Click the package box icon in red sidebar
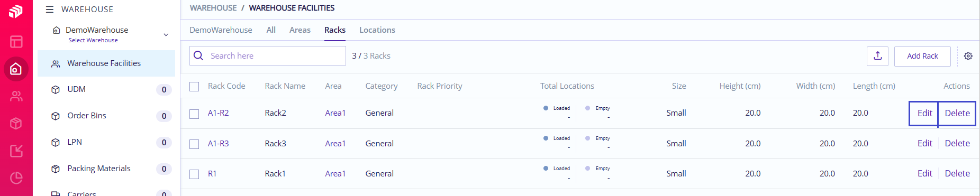 pos(16,124)
